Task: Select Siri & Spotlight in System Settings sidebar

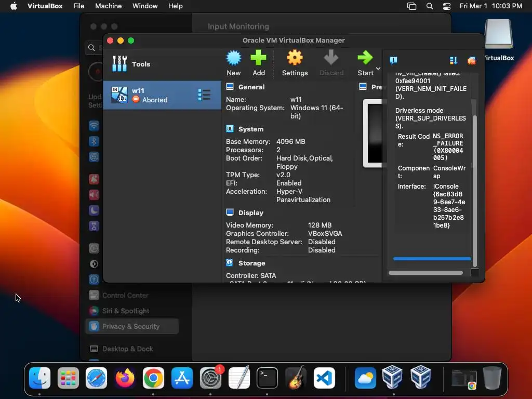Action: pos(132,311)
